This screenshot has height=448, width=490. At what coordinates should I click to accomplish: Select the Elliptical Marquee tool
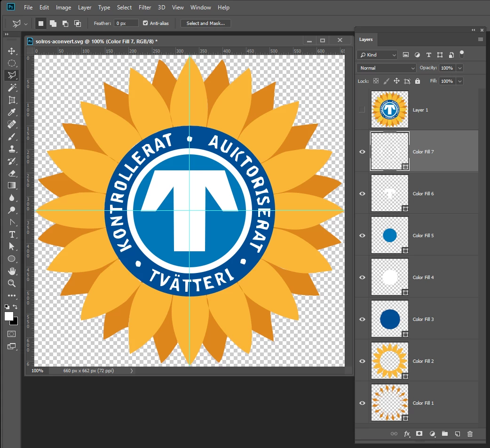[x=12, y=63]
